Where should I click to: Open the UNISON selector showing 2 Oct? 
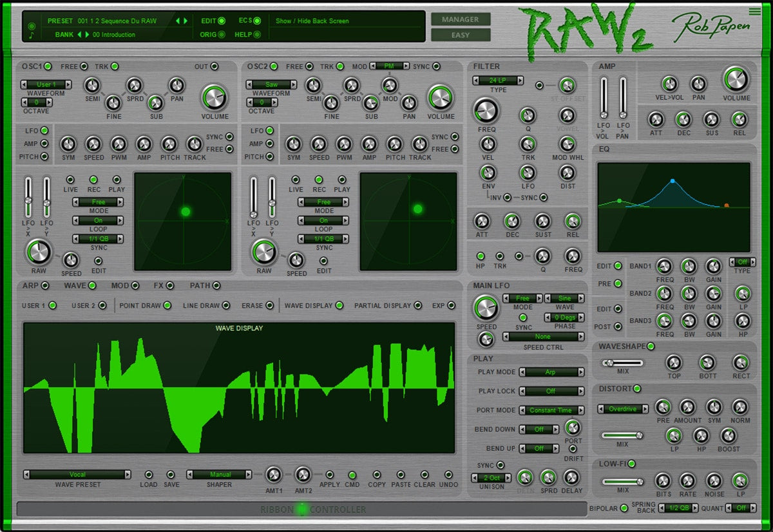(491, 478)
